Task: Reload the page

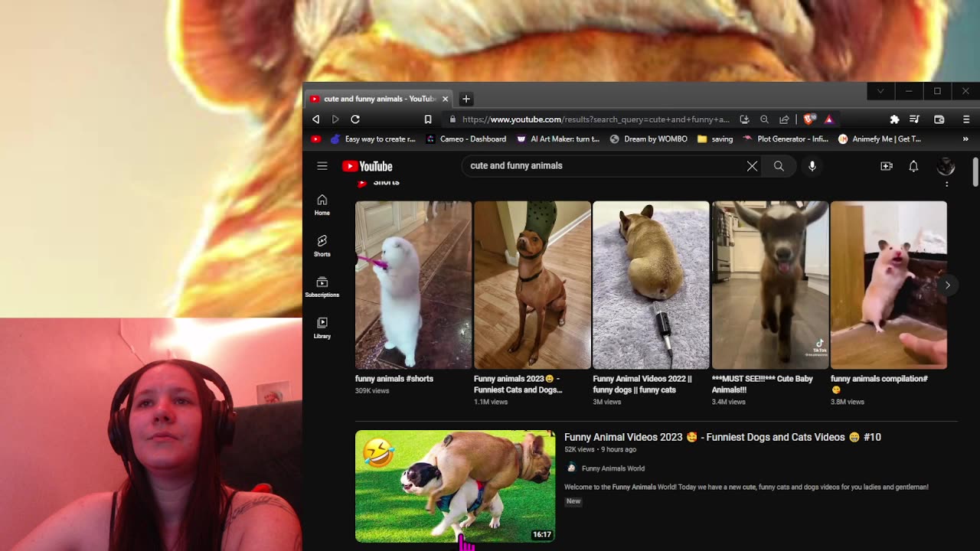Action: tap(355, 119)
